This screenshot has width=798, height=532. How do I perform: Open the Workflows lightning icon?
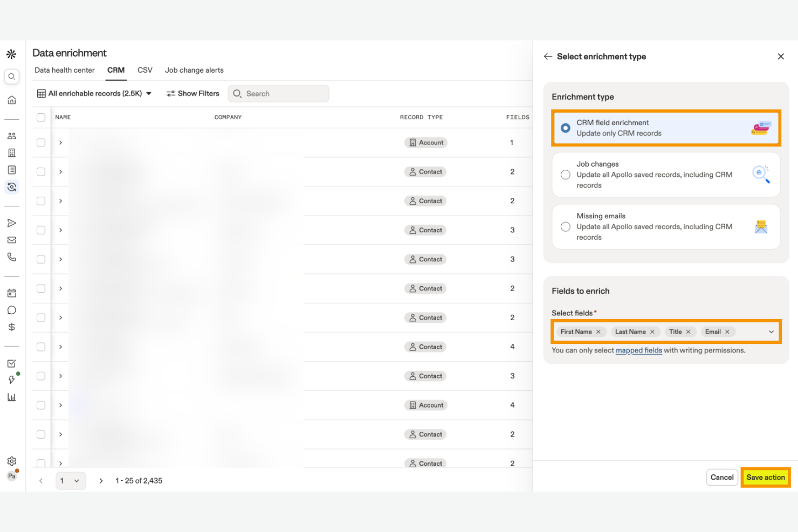pos(12,380)
